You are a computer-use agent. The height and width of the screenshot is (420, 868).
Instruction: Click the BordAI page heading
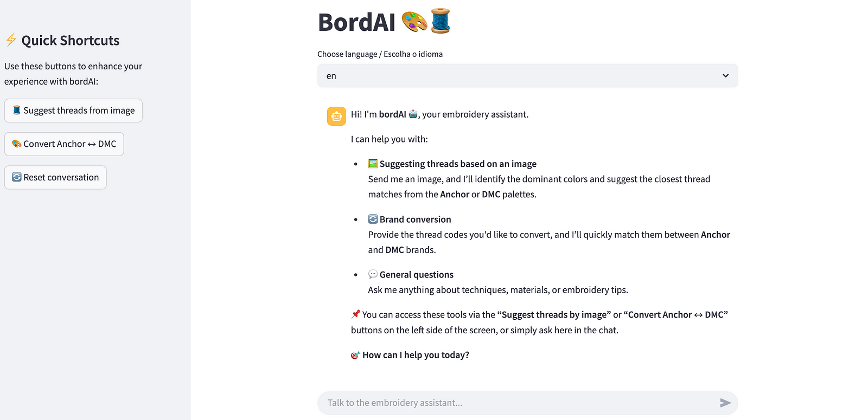coord(356,23)
